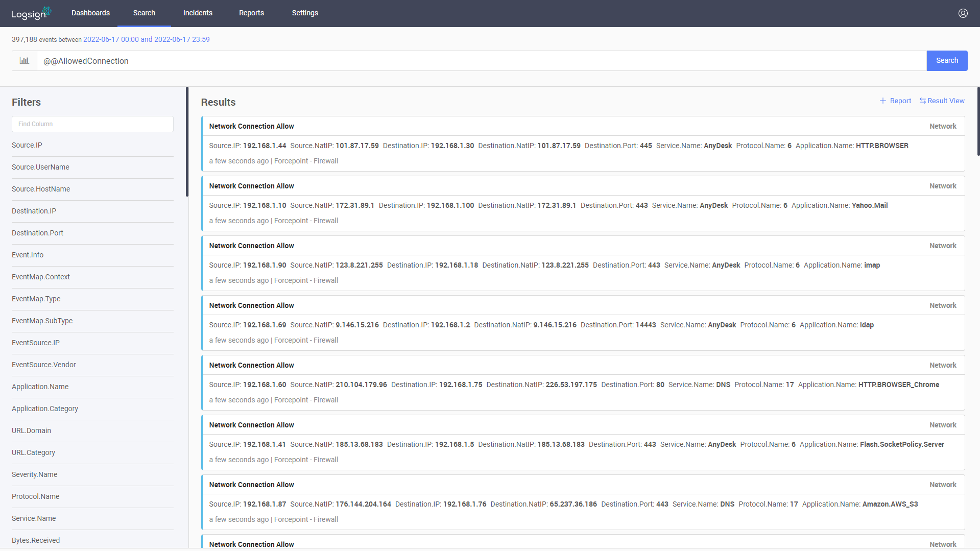Open the Reports menu

point(251,13)
